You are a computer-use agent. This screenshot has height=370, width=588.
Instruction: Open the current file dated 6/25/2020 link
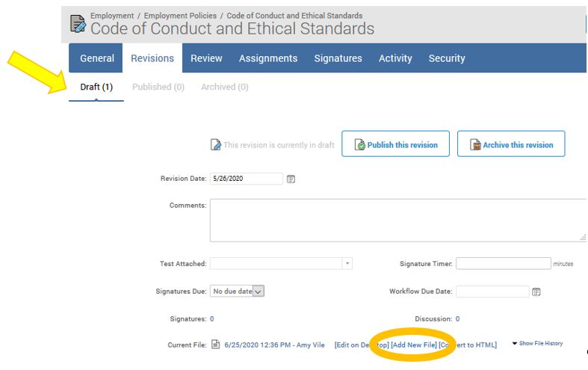[x=274, y=345]
